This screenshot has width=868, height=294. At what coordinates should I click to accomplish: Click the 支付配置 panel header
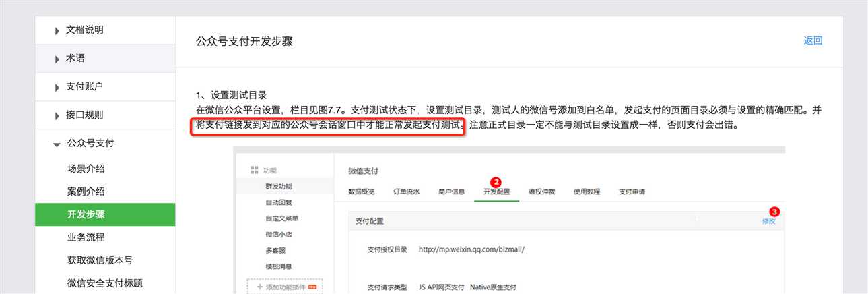(x=566, y=221)
